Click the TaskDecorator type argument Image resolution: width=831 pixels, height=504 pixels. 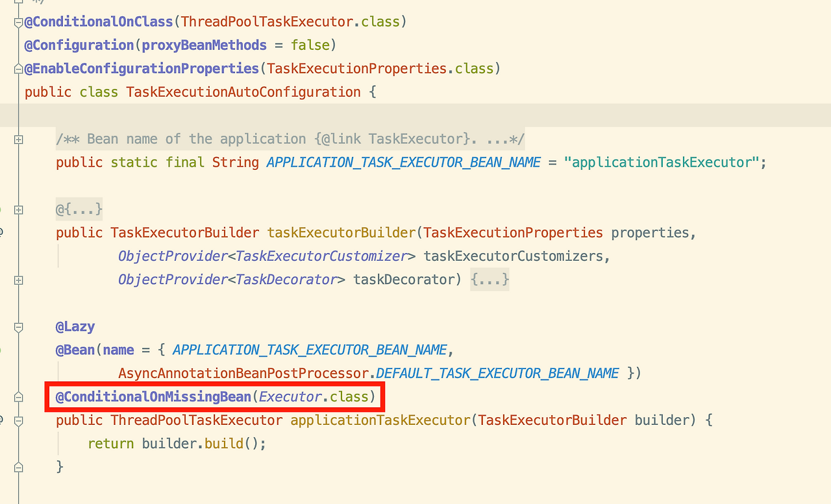(286, 280)
